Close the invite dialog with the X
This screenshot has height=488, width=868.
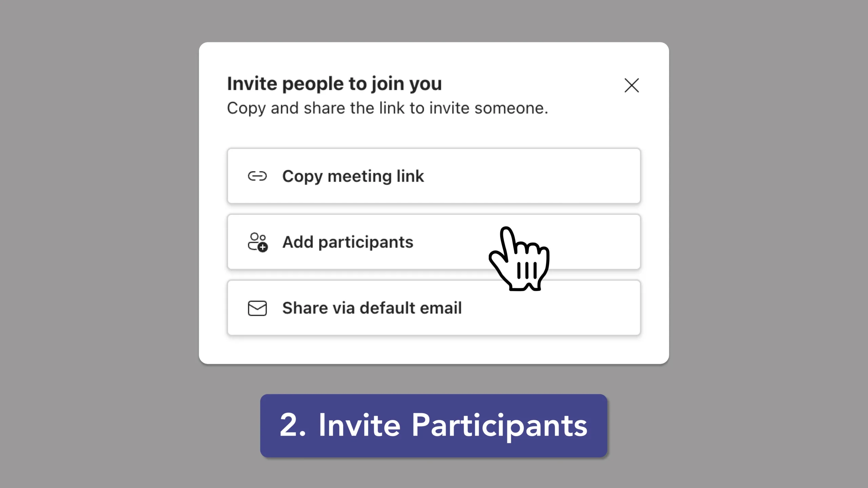[631, 85]
